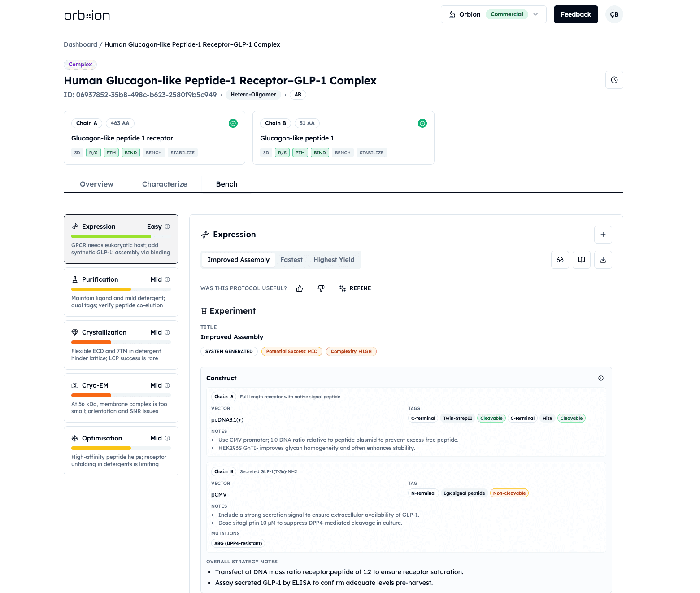Open the version history clock icon

click(x=614, y=80)
